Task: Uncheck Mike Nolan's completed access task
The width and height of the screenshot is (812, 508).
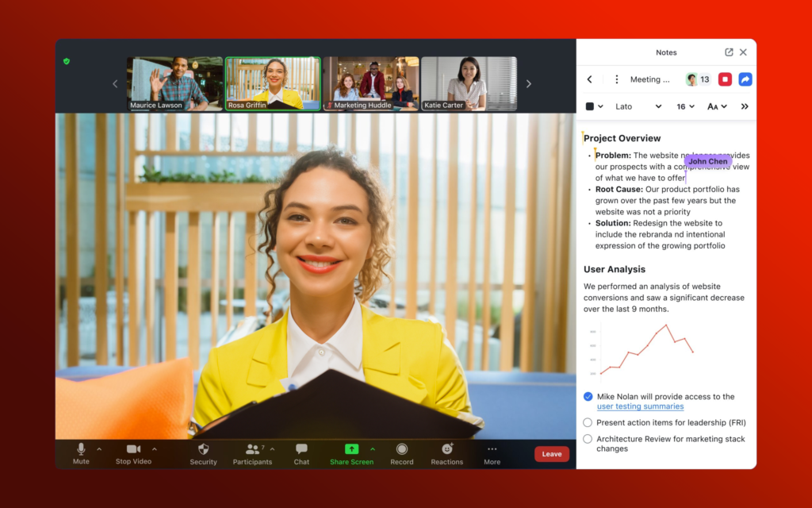Action: click(x=588, y=396)
